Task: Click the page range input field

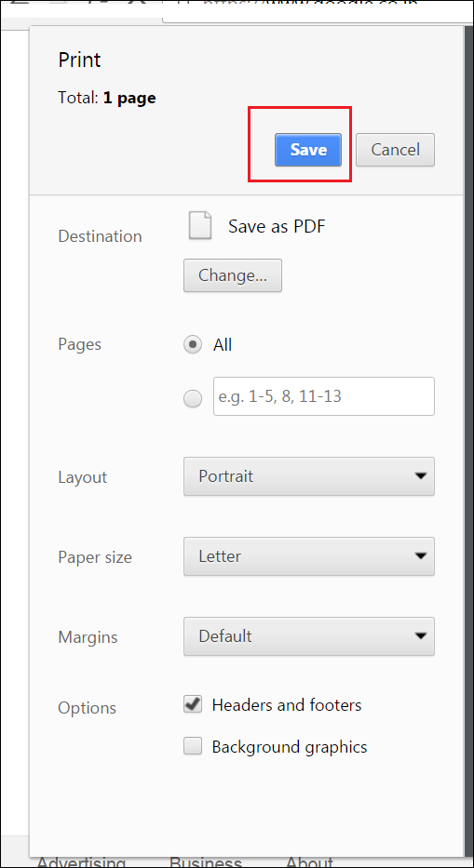Action: pos(324,396)
